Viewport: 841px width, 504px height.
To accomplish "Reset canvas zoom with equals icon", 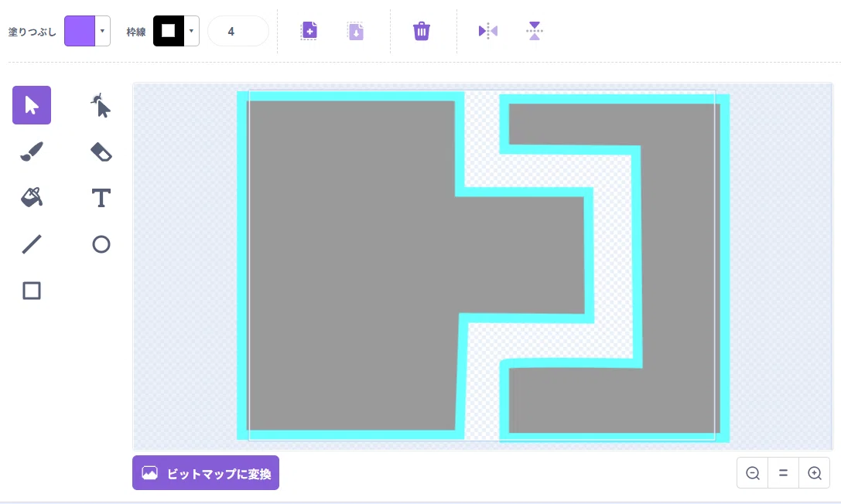I will pyautogui.click(x=784, y=473).
